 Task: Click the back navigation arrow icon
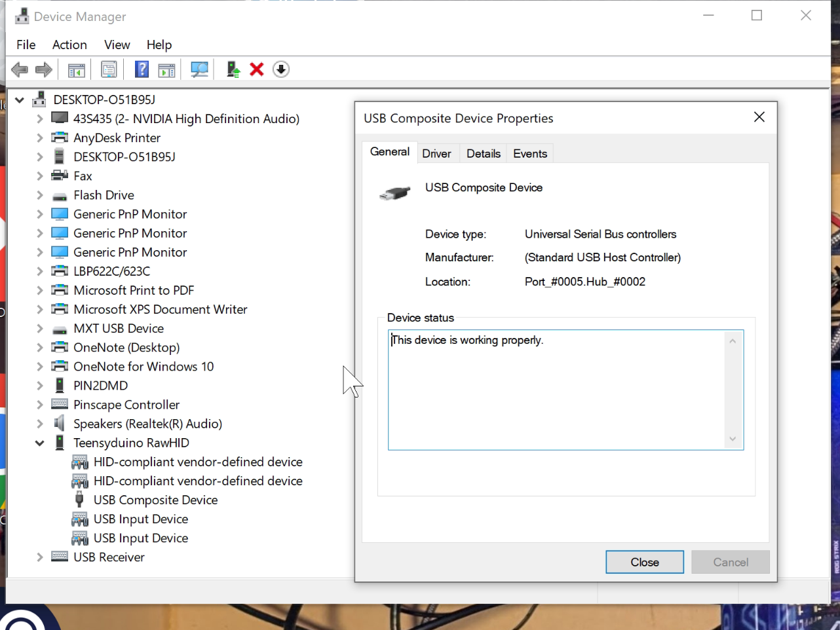(20, 69)
